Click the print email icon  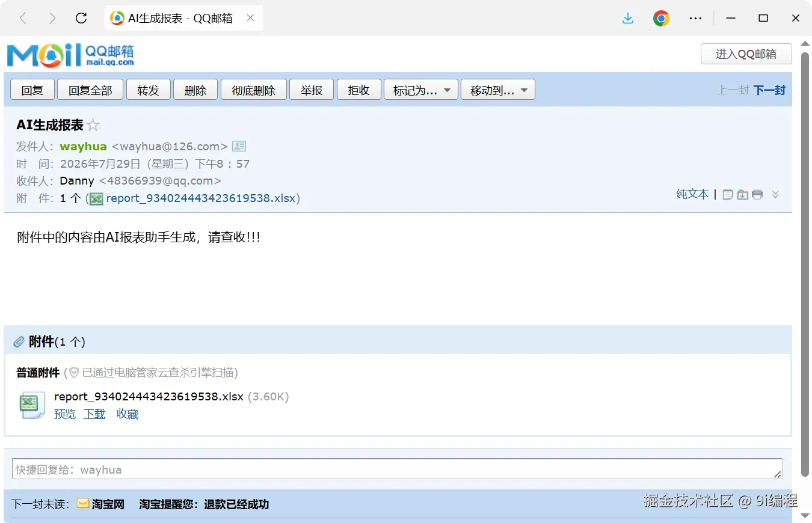[x=757, y=194]
